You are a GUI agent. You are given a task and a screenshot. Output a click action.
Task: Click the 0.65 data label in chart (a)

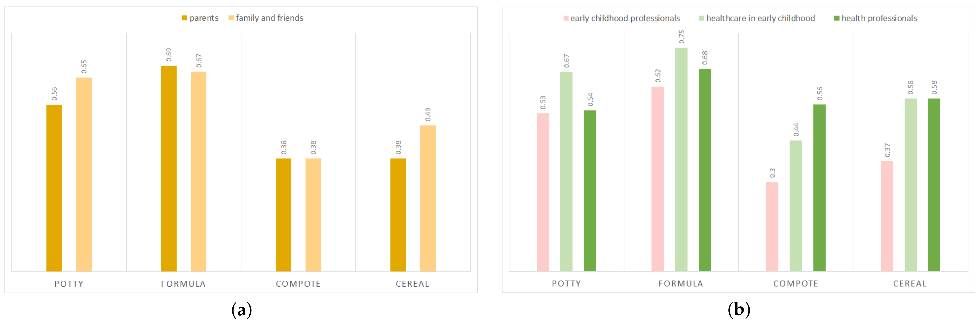(84, 67)
